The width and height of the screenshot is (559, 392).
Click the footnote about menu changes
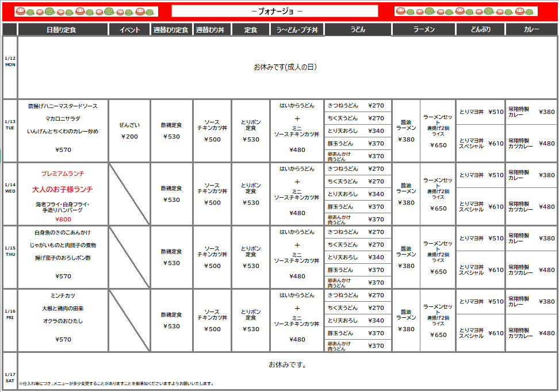pos(116,383)
